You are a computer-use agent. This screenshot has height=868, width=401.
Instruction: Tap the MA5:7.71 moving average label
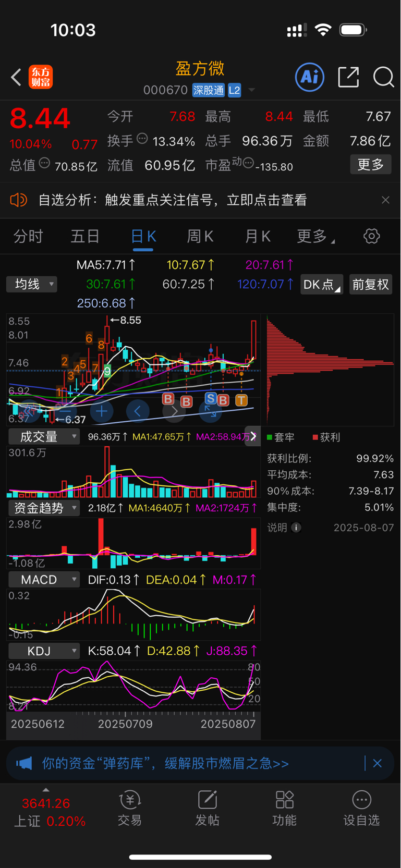coord(106,265)
